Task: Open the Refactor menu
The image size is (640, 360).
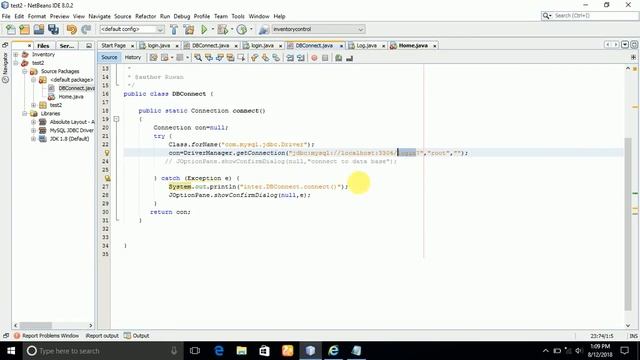Action: click(x=146, y=16)
